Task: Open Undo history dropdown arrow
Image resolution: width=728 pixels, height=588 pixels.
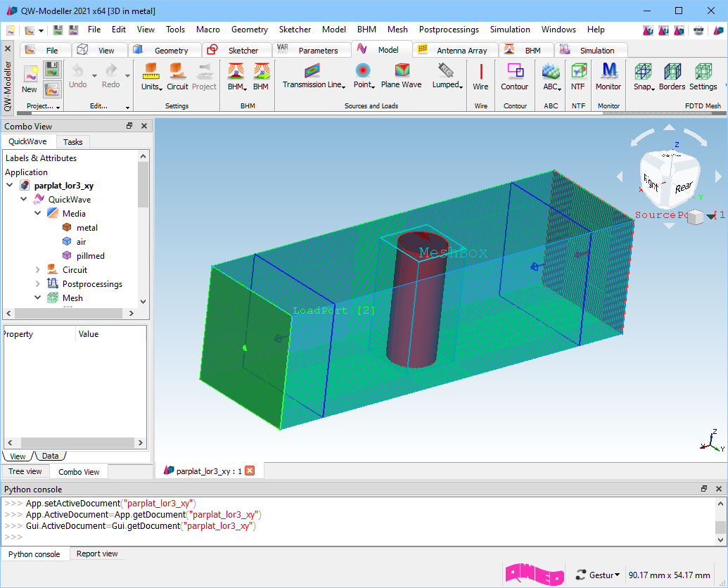Action: click(94, 76)
